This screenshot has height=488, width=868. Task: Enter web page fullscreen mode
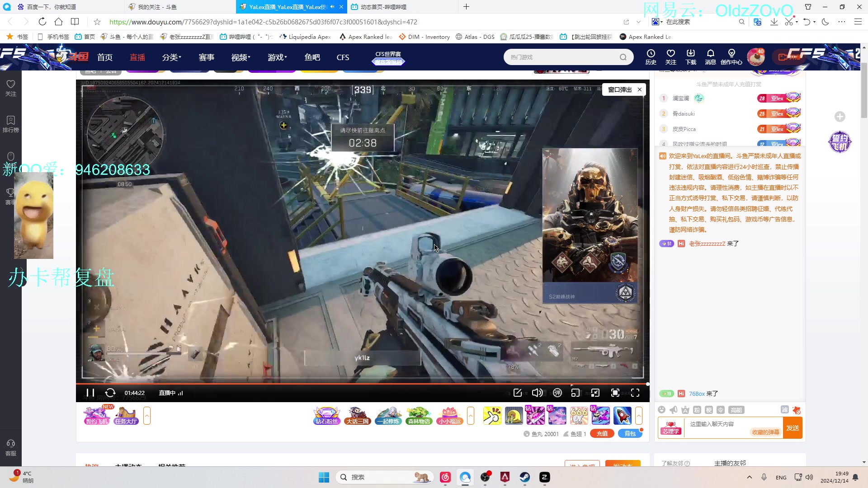tap(615, 393)
